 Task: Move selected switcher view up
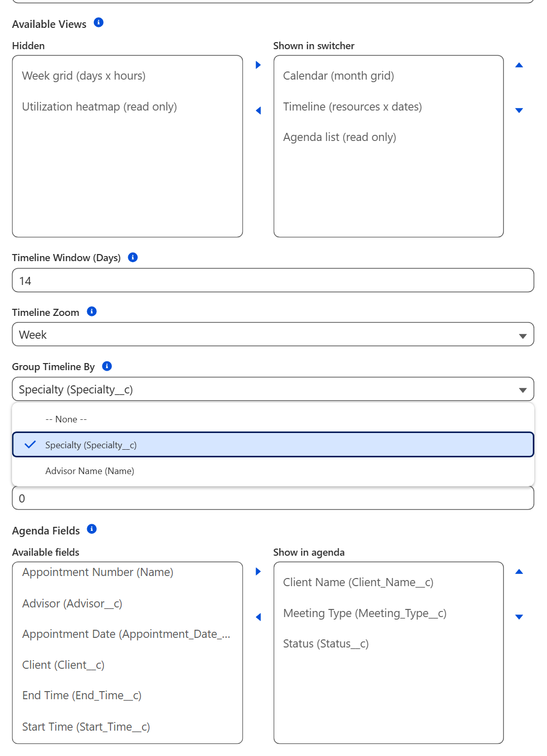point(519,65)
